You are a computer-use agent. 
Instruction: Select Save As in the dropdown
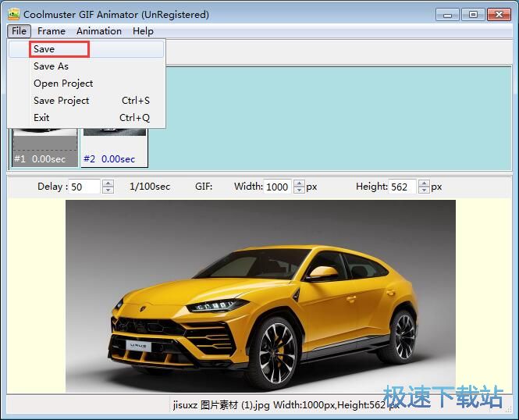52,66
